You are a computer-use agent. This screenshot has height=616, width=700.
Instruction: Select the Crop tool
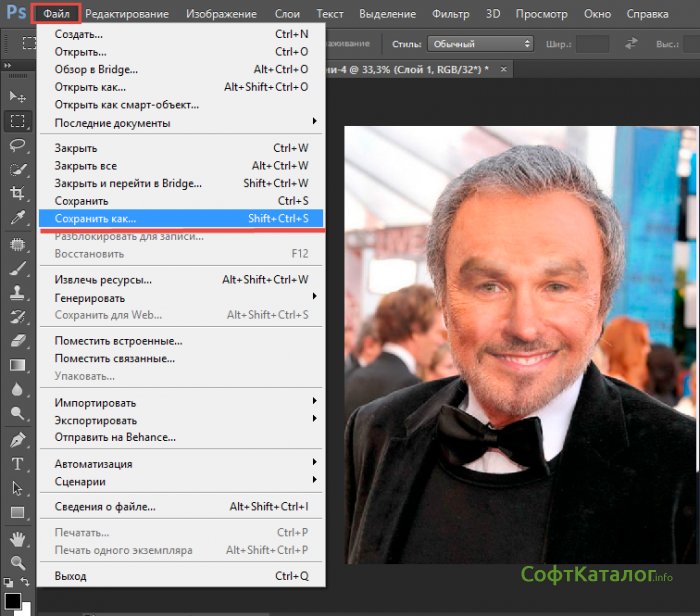click(17, 193)
